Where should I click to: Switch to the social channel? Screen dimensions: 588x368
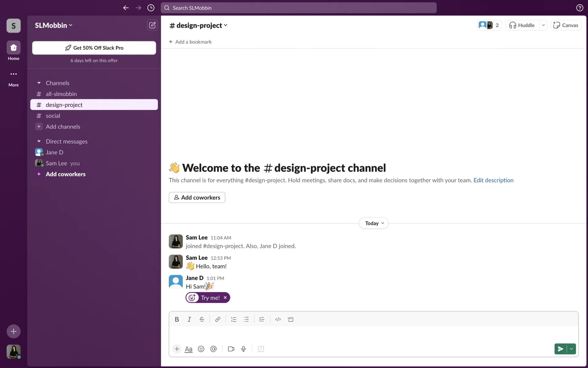pyautogui.click(x=53, y=116)
